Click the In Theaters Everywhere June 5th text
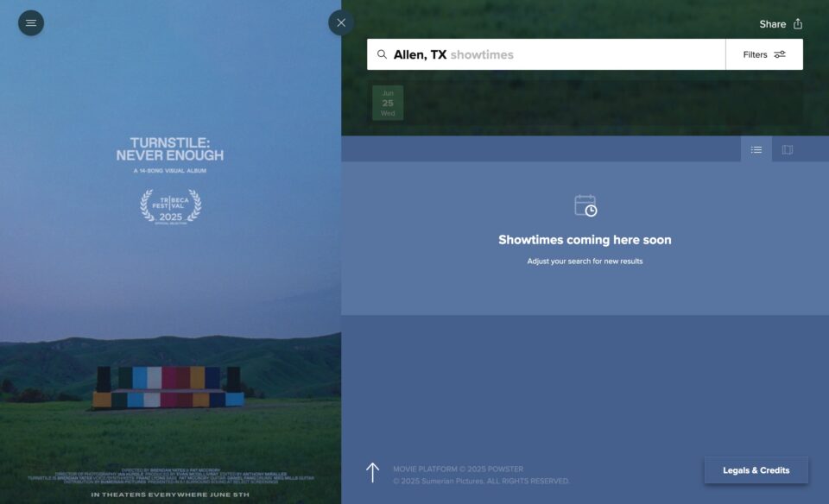Screen dimensions: 829x504 170,495
